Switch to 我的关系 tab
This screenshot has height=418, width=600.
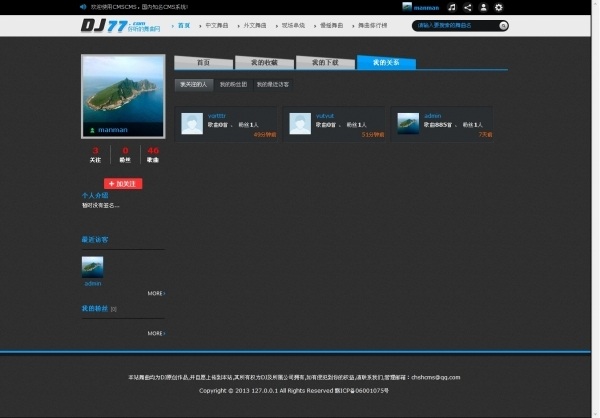[x=386, y=62]
